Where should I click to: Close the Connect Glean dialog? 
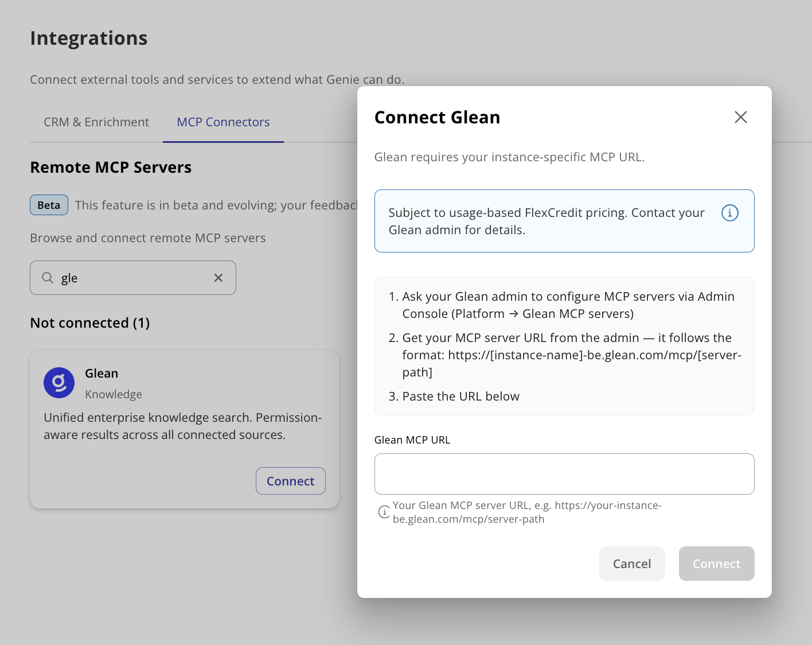[741, 117]
